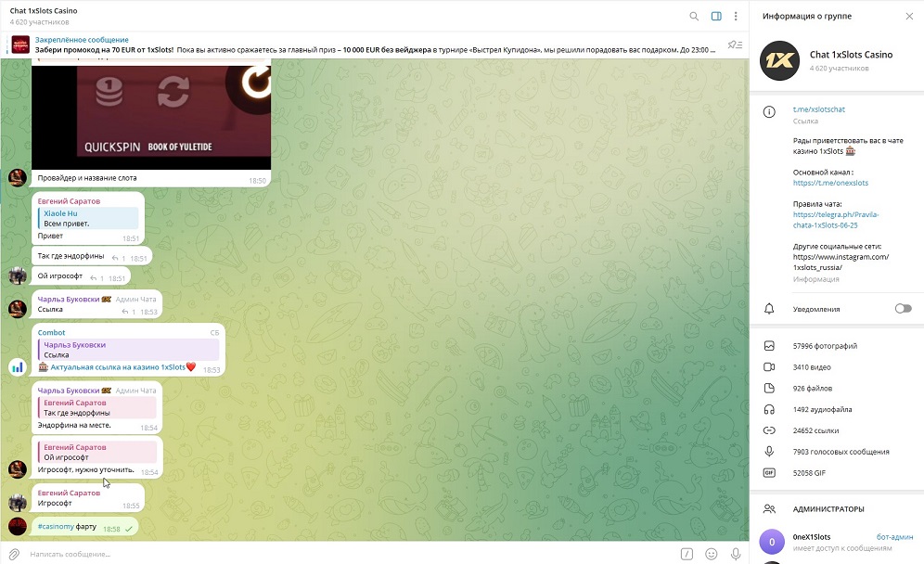924x564 pixels.
Task: Click the 'Игрософт, нужно уточнить.' message text
Action: (x=86, y=469)
